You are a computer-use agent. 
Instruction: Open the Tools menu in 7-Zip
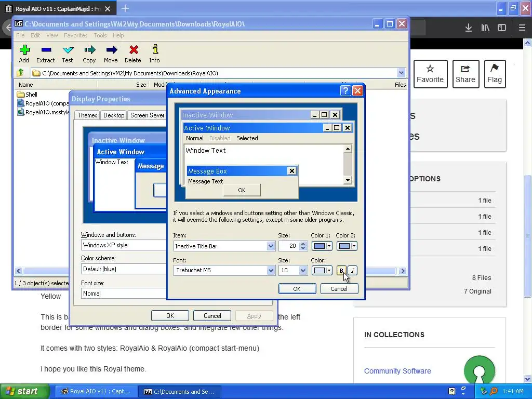[x=100, y=35]
